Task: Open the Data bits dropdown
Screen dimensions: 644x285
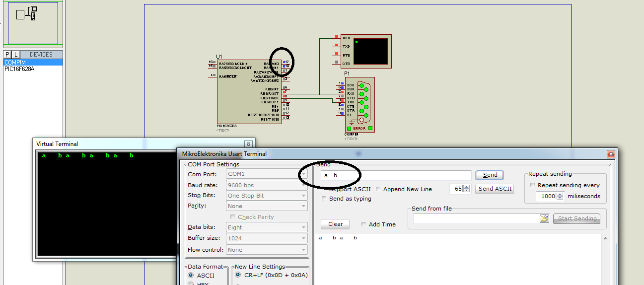Action: [x=267, y=227]
